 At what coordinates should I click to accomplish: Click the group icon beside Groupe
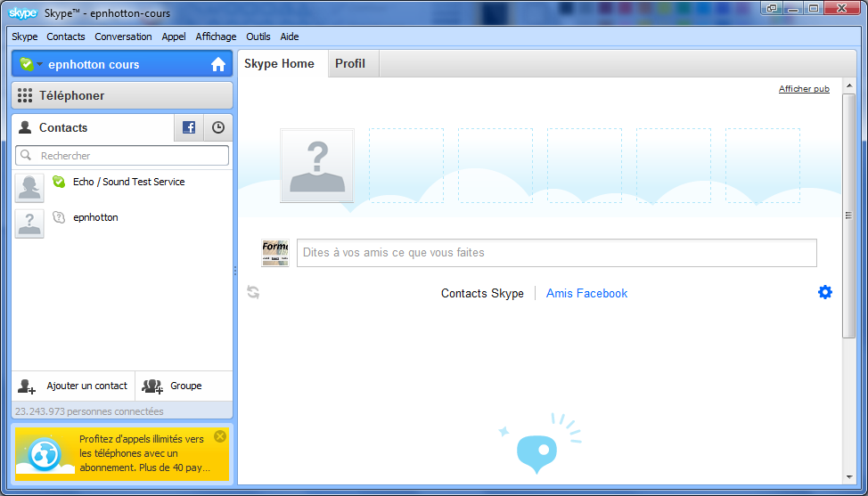(x=152, y=386)
